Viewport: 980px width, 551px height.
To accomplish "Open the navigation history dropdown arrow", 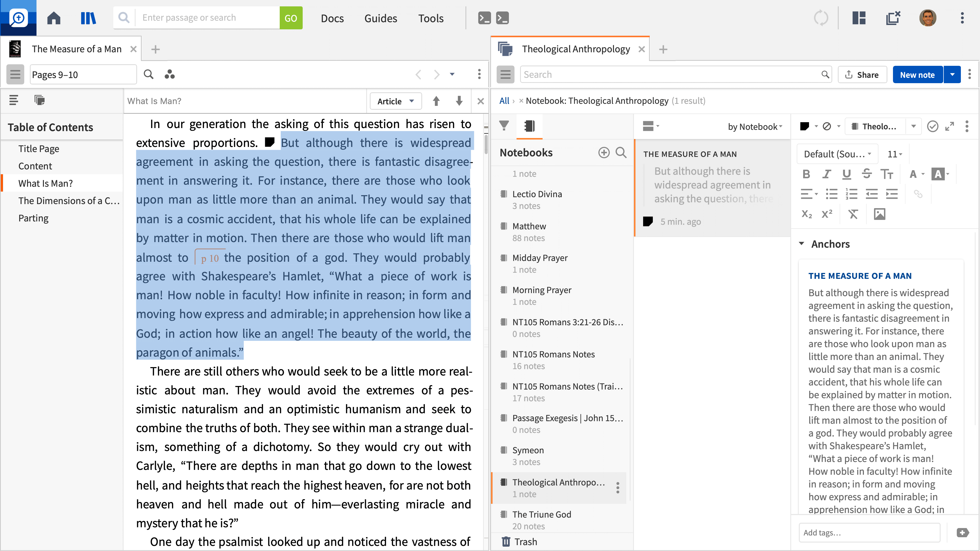I will pyautogui.click(x=452, y=74).
